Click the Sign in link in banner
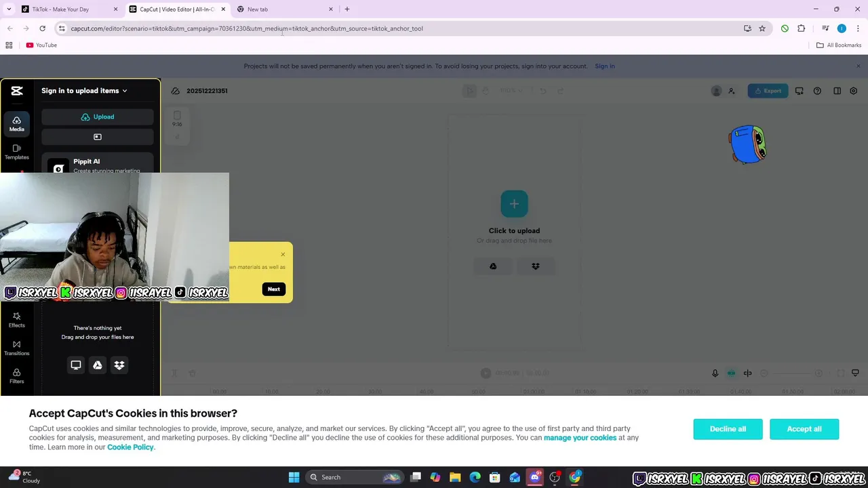The width and height of the screenshot is (868, 488). (605, 66)
